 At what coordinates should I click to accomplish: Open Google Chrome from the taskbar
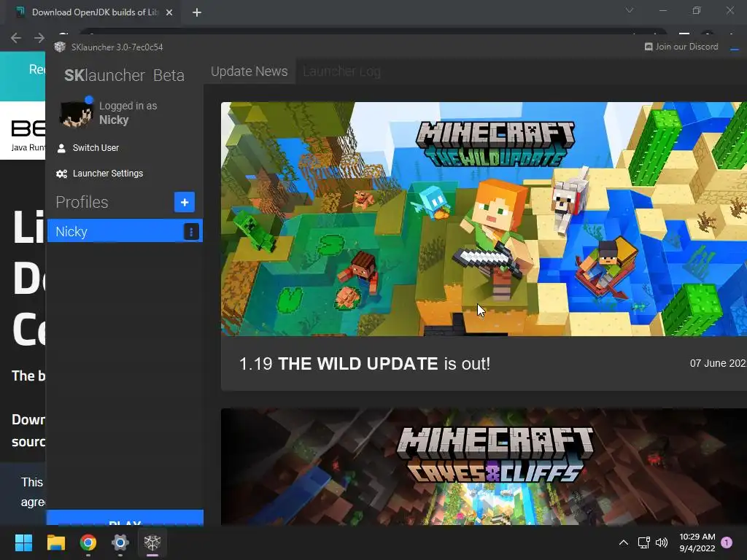(x=88, y=542)
